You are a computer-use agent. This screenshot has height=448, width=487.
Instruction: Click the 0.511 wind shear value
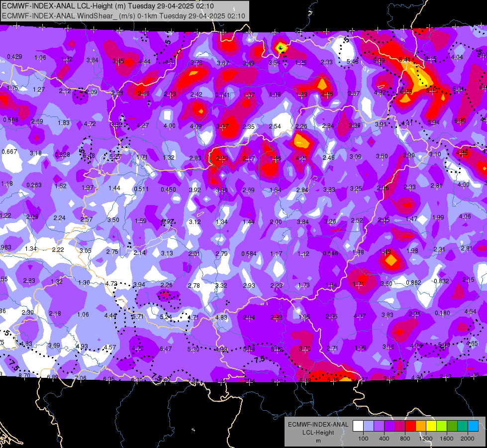[141, 189]
